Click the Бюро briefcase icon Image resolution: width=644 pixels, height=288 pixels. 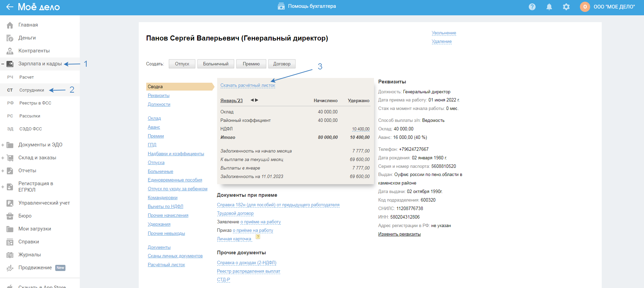(x=10, y=216)
